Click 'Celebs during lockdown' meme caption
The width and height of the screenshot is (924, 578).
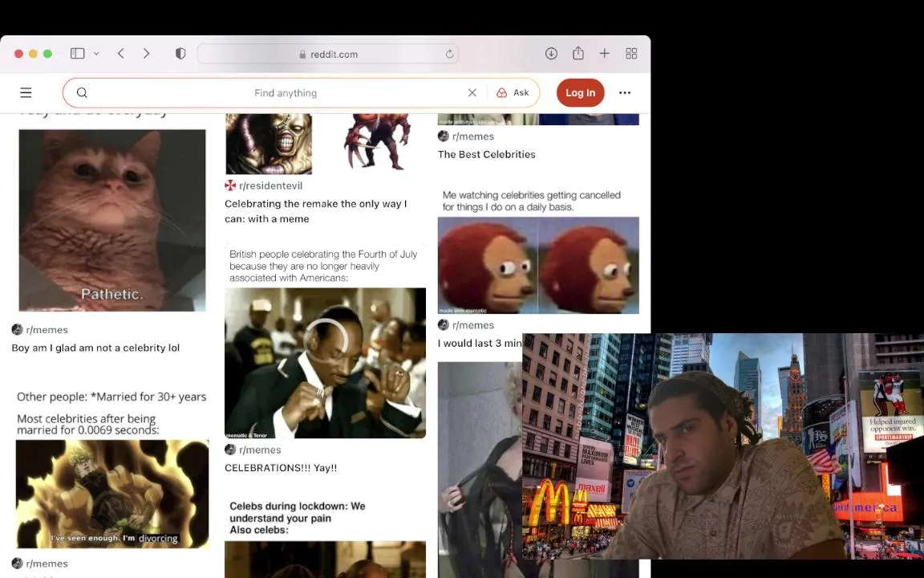pos(298,518)
